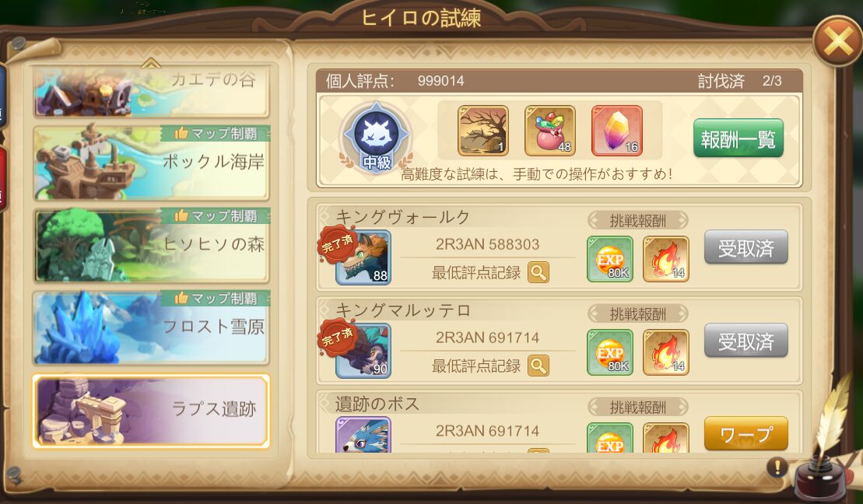Click キングヴォールク EXP 80K reward icon
This screenshot has width=863, height=504.
610,259
